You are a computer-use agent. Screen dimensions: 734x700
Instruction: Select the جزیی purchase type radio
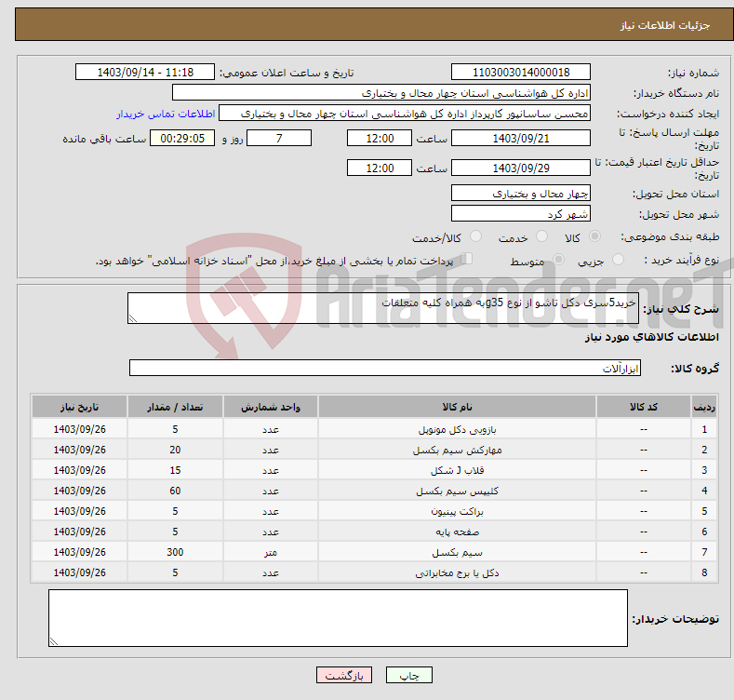coord(618,260)
